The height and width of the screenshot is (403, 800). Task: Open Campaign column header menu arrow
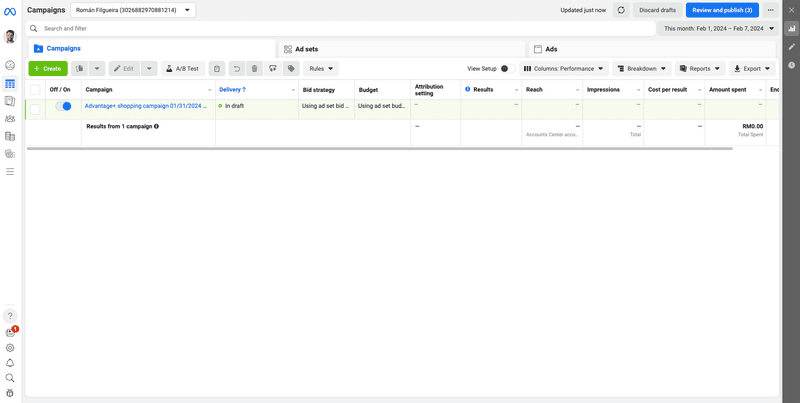point(210,90)
